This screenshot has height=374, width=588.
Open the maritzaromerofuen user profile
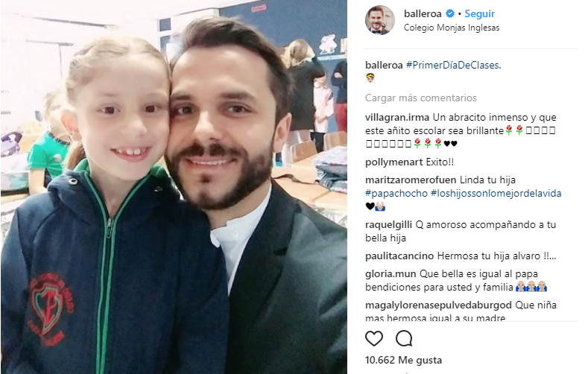point(411,180)
